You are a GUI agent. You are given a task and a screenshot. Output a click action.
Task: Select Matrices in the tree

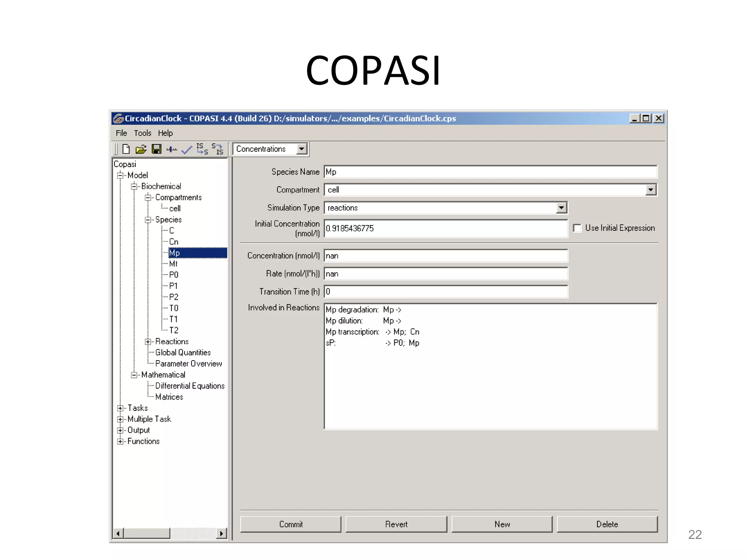tap(169, 397)
